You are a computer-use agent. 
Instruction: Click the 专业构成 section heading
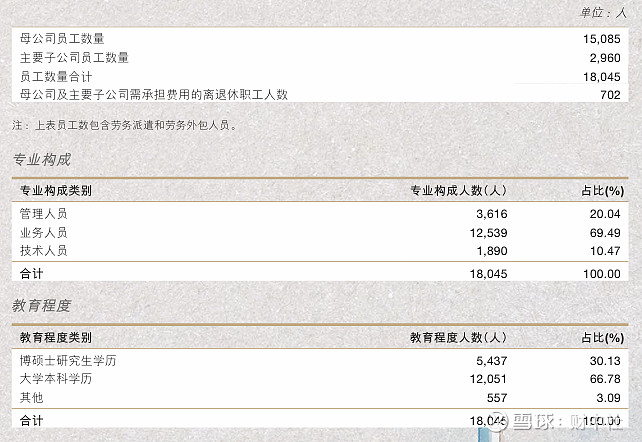click(41, 159)
